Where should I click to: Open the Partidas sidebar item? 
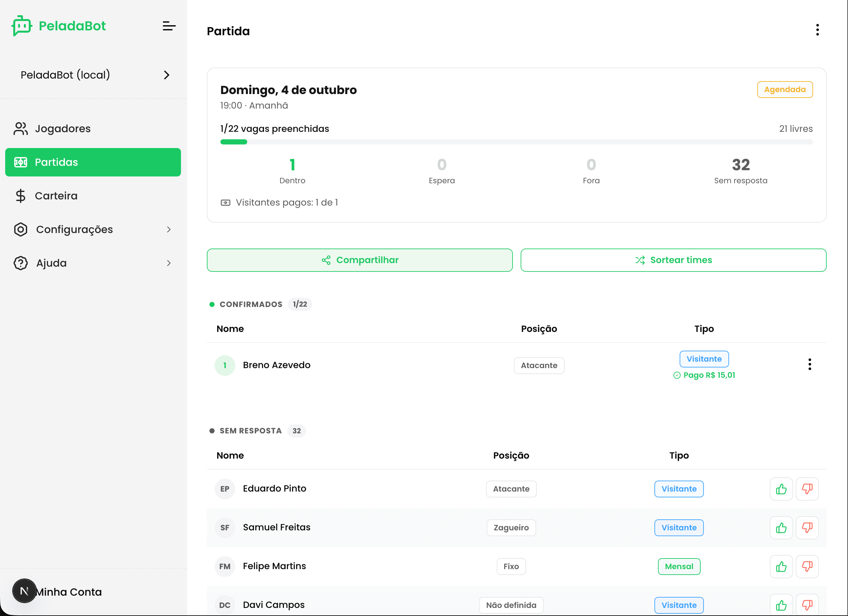93,162
